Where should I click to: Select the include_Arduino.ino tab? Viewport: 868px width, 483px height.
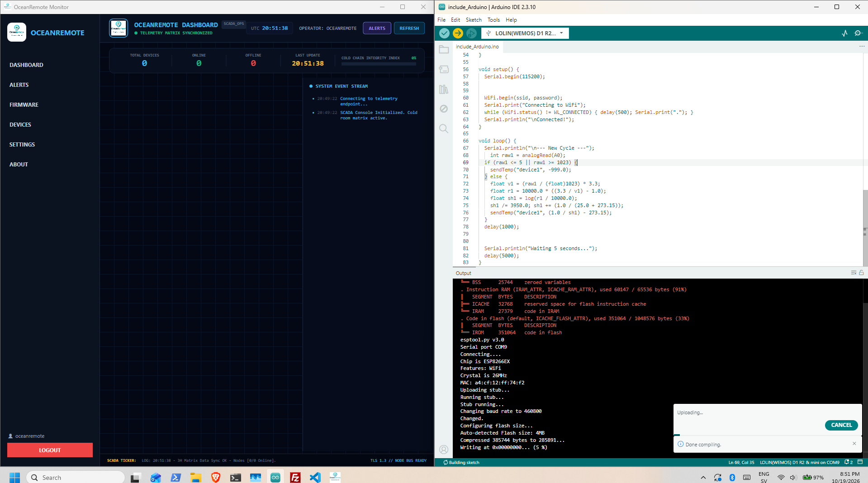tap(477, 47)
